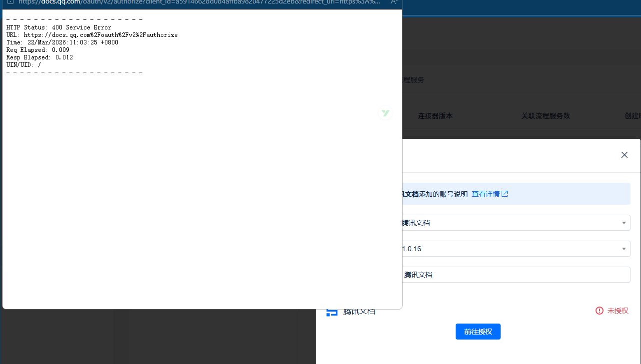Viewport: 641px width, 364px height.
Task: Click the 未授权 status text
Action: click(618, 311)
